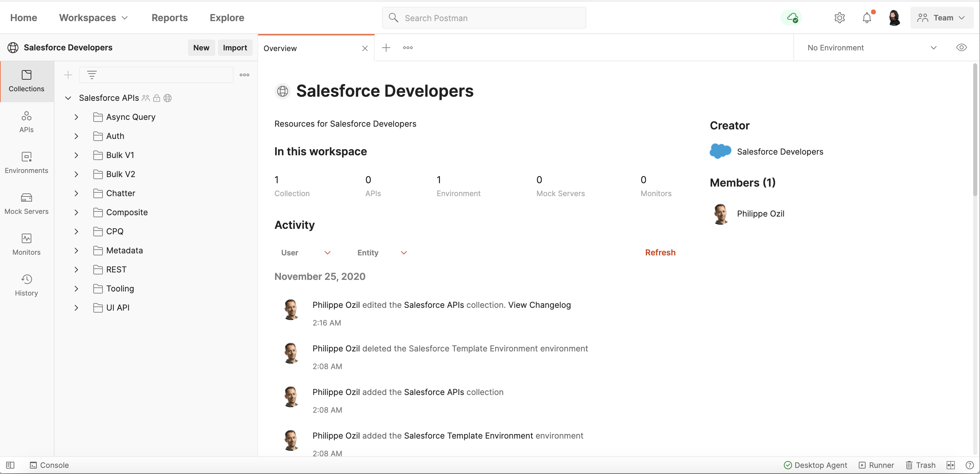
Task: Open new tab with plus icon
Action: tap(386, 48)
